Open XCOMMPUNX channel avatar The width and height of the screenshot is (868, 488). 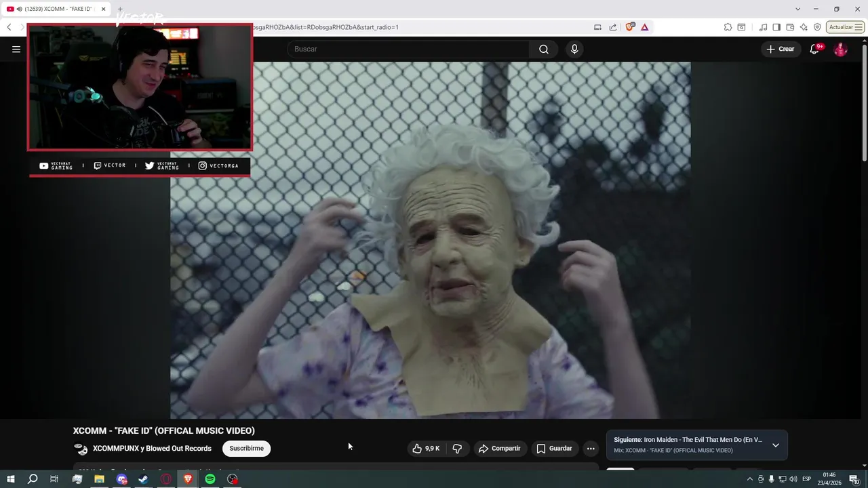(81, 449)
